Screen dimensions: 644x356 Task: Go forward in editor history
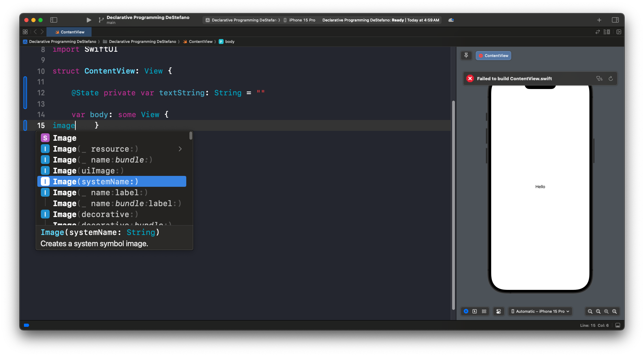point(42,32)
